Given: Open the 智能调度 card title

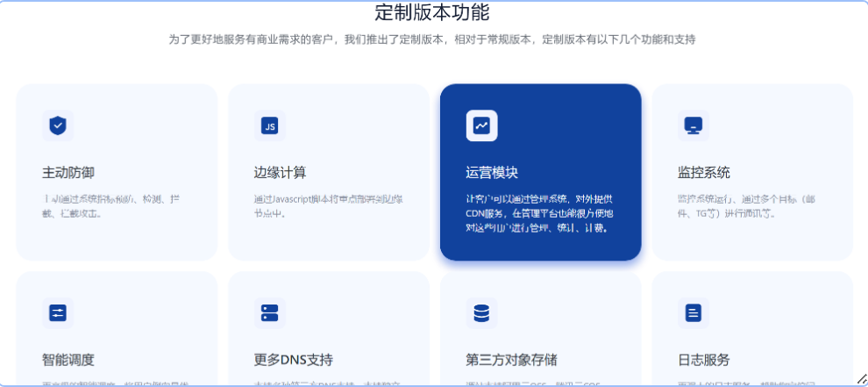Looking at the screenshot, I should coord(68,360).
